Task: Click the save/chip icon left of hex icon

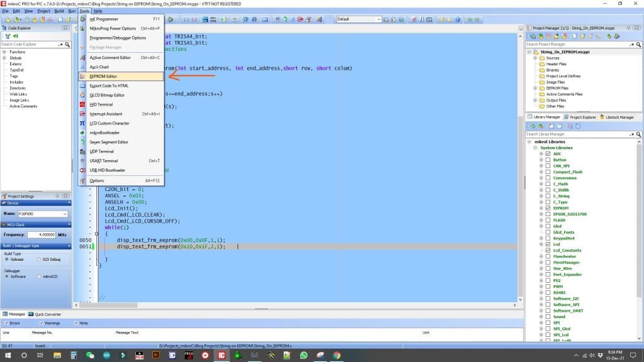Action: point(204,19)
